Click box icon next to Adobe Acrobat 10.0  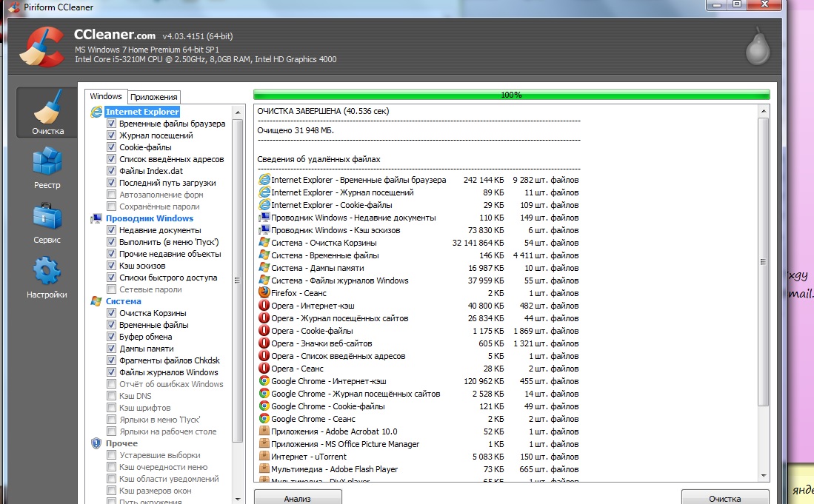[x=264, y=431]
